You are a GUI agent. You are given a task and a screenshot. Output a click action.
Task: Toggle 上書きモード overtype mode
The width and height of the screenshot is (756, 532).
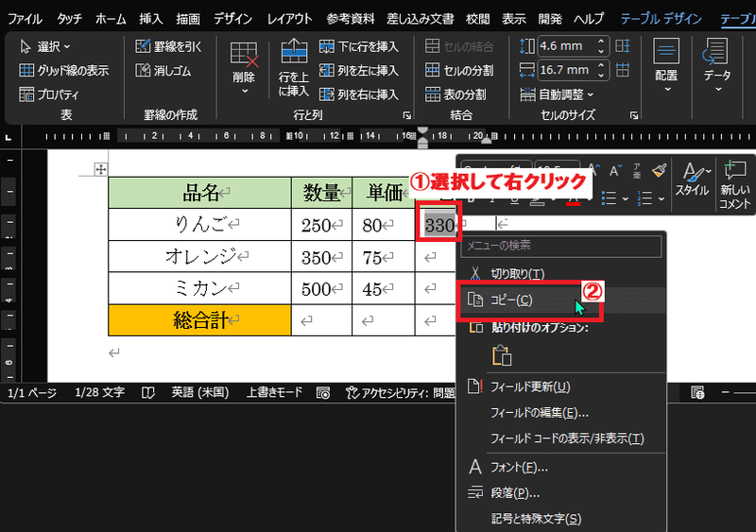(x=274, y=392)
